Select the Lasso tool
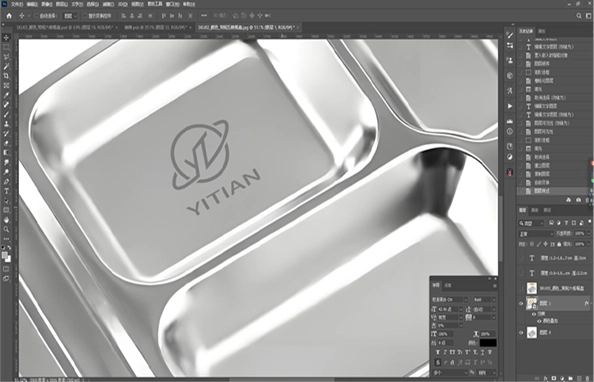The image size is (594, 382). pos(6,57)
